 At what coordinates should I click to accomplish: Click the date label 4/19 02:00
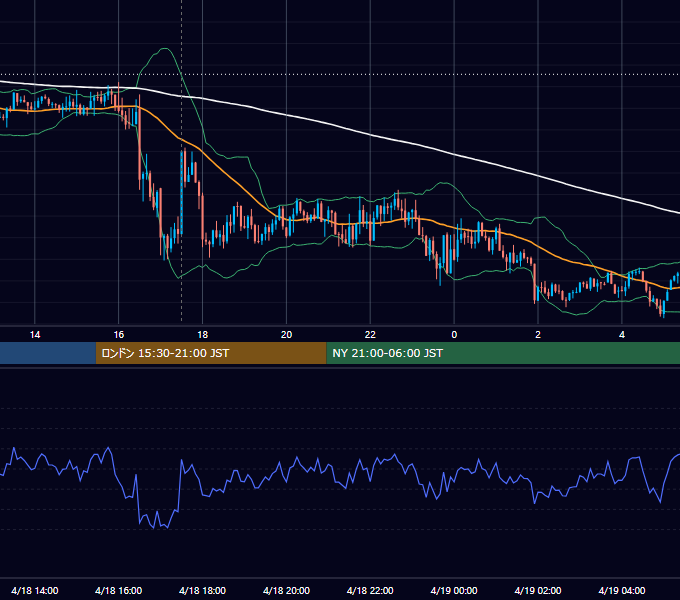538,590
